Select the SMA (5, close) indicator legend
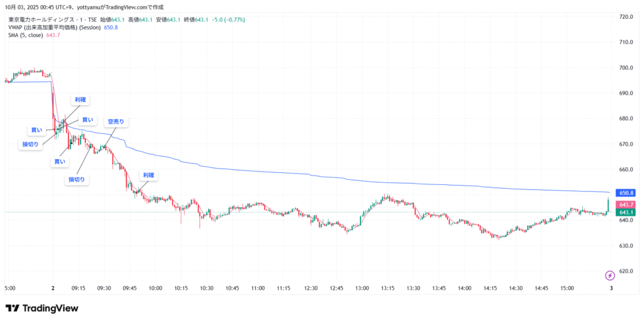644x322 pixels. (x=26, y=35)
